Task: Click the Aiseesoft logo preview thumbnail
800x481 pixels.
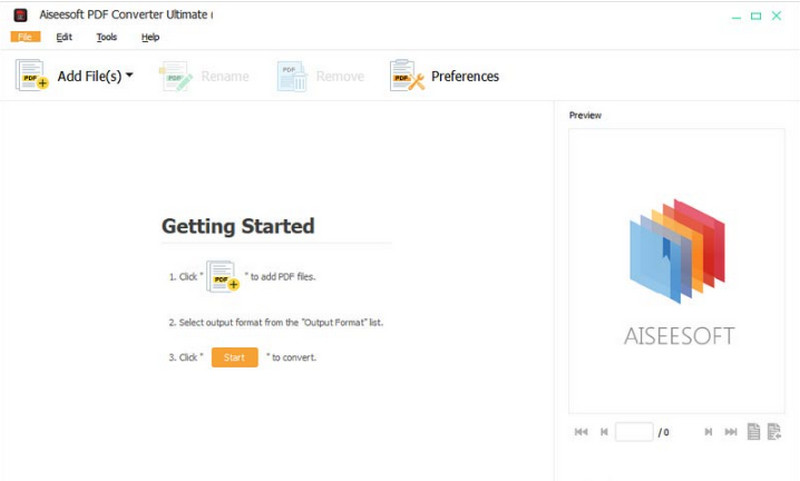Action: coord(678,272)
